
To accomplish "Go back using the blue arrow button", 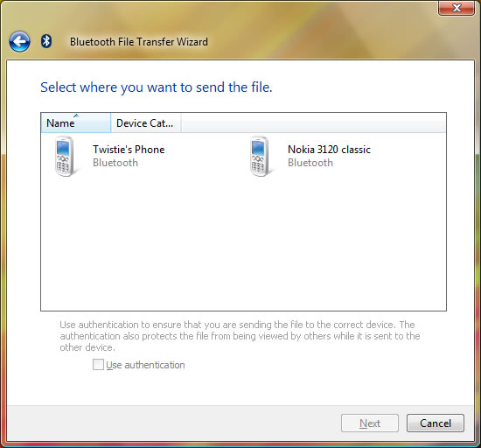I will coord(19,41).
